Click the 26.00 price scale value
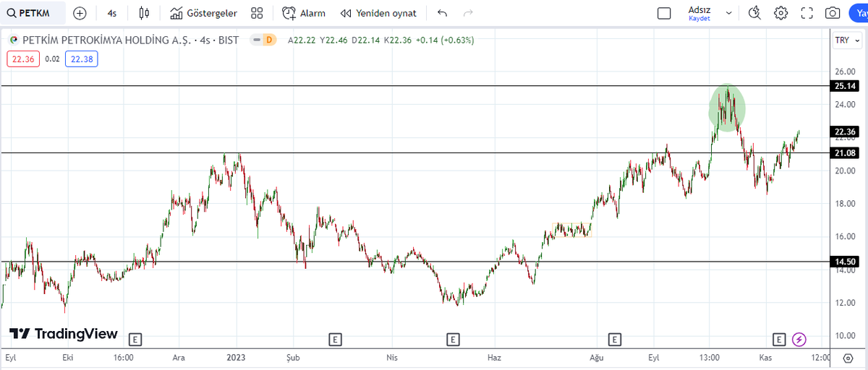Viewport: 868px width, 370px height. click(x=845, y=72)
